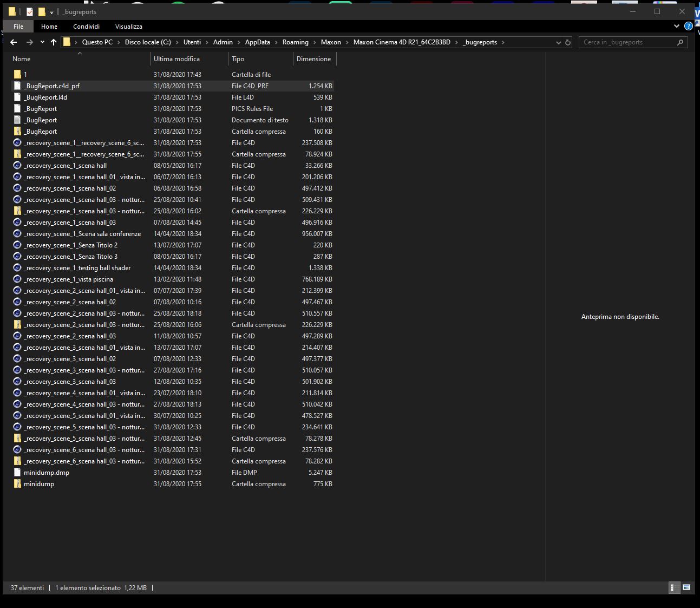Navigate to Maxon Cinema 4D R21_64C2B3BD breadcrumb
Viewport: 700px width, 608px height.
[402, 42]
